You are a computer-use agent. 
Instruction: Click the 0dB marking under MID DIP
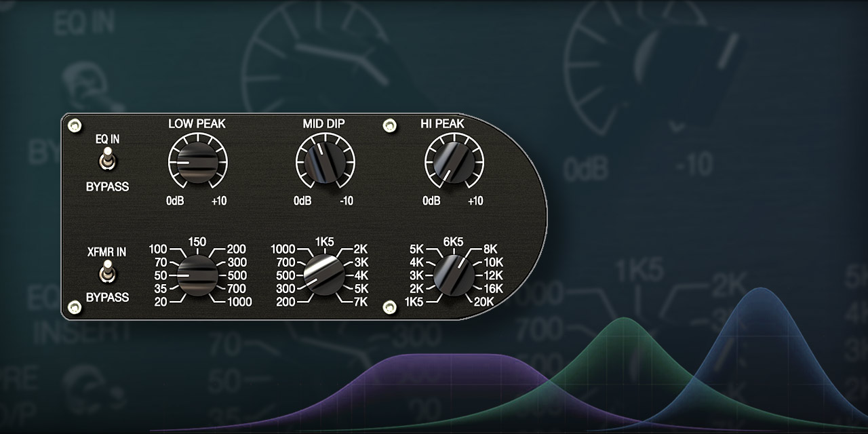(x=302, y=201)
